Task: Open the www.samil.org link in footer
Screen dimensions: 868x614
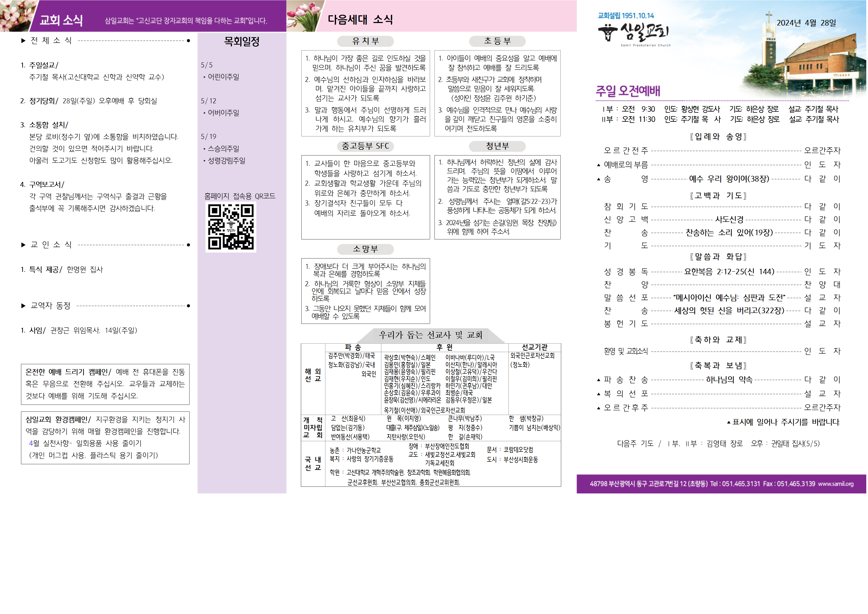Action: click(836, 484)
